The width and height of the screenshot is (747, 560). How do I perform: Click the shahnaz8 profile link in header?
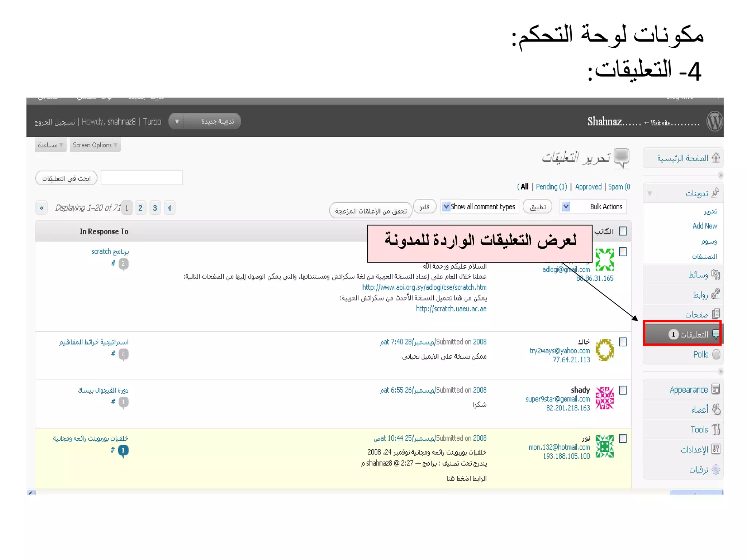[x=121, y=121]
